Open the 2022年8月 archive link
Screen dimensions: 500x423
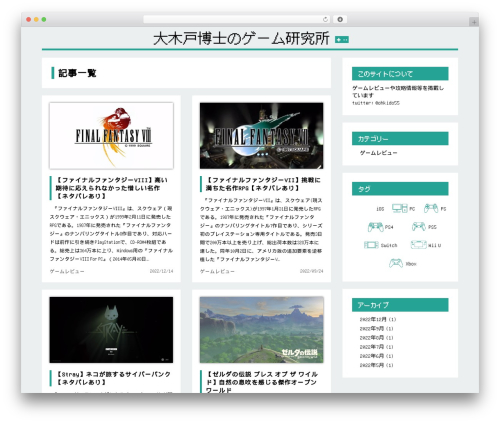point(376,338)
